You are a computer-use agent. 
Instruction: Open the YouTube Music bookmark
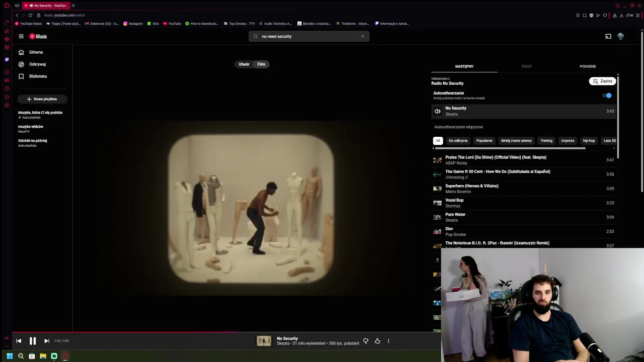point(29,24)
